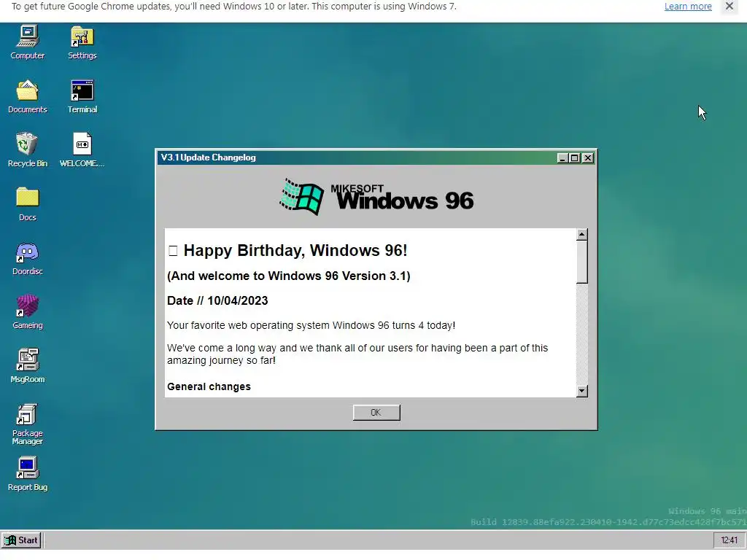
Task: Close the V3.1 Update Changelog window
Action: pos(588,158)
